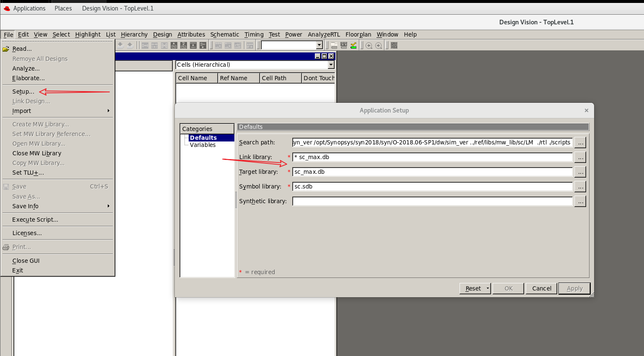Click the up-arrow layer stack toolbar icon
The height and width of the screenshot is (356, 644).
[130, 45]
